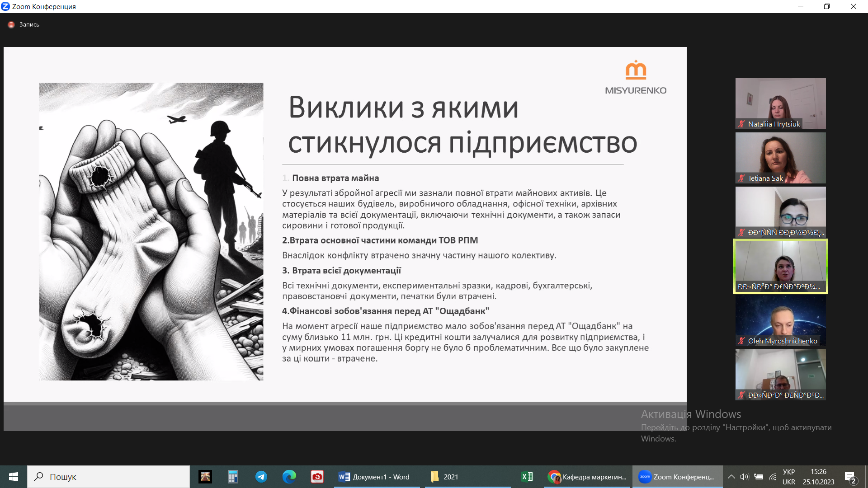Click the Wi-Fi icon in the system tray
868x488 pixels.
click(773, 477)
